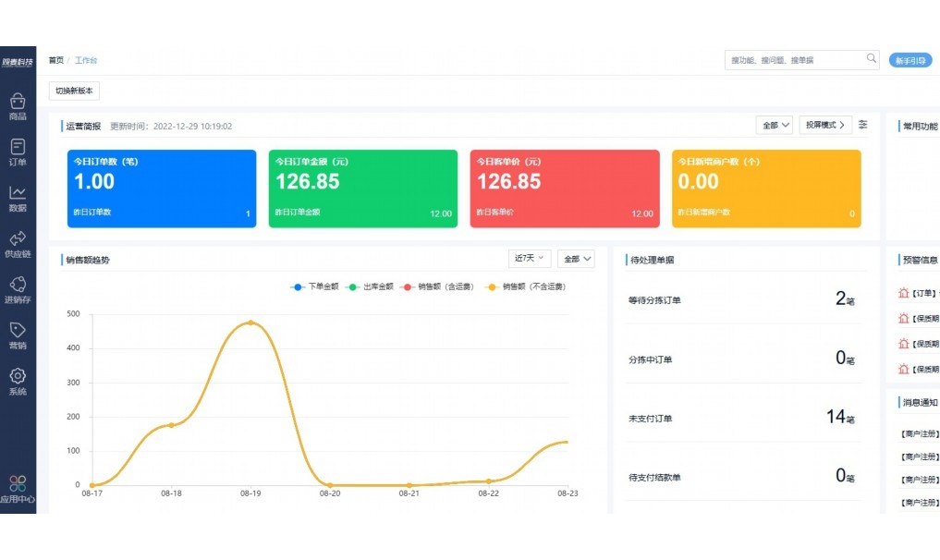Open the 供应链 module icon
Image resolution: width=940 pixels, height=560 pixels.
coord(17,241)
